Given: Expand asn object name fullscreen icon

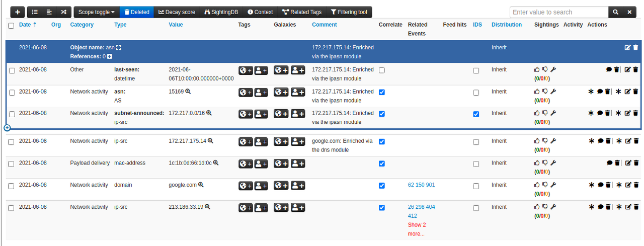Looking at the screenshot, I should 119,48.
